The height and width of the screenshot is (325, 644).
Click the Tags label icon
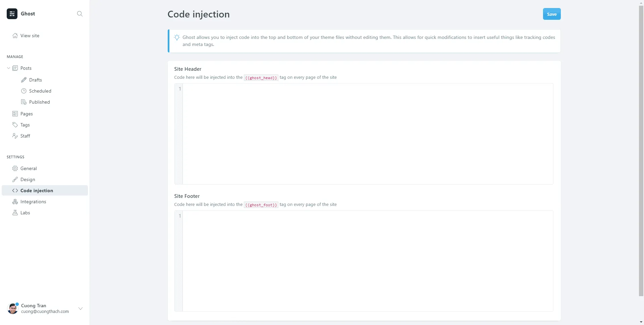point(15,125)
